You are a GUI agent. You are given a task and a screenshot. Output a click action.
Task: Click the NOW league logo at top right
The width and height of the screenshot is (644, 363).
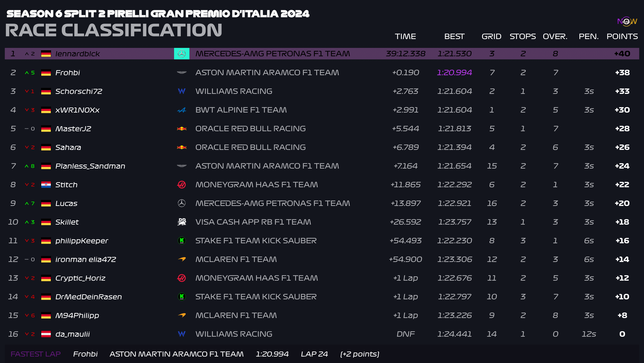[x=627, y=22]
